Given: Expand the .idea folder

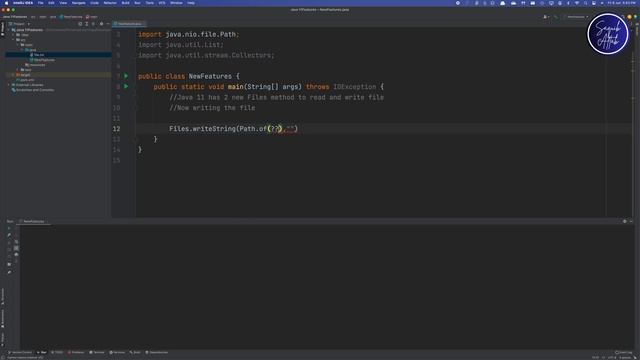Looking at the screenshot, I should (x=13, y=35).
